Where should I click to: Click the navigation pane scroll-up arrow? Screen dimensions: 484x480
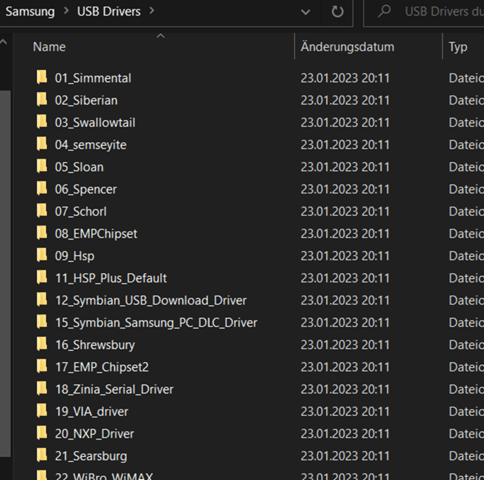4,42
